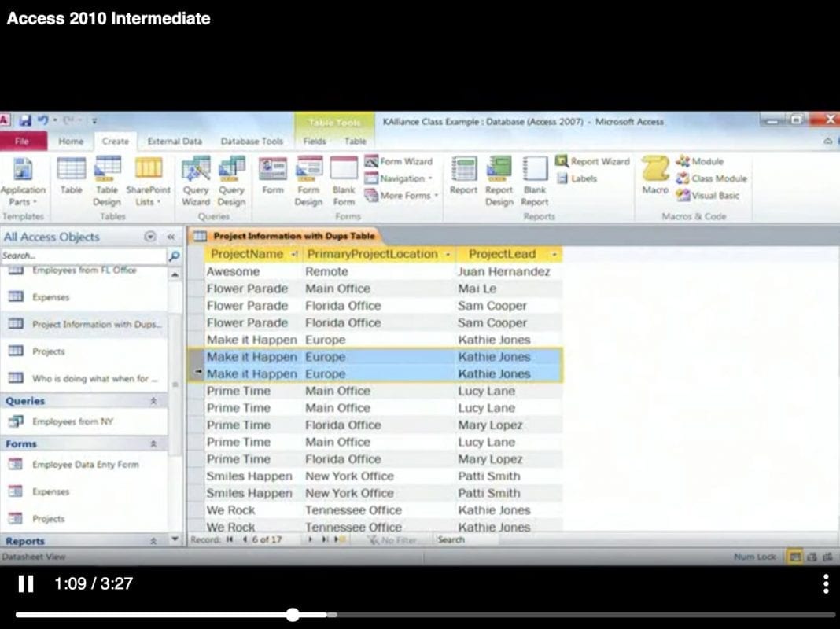Click the Class Module icon
Screen dimensions: 840x629
712,178
